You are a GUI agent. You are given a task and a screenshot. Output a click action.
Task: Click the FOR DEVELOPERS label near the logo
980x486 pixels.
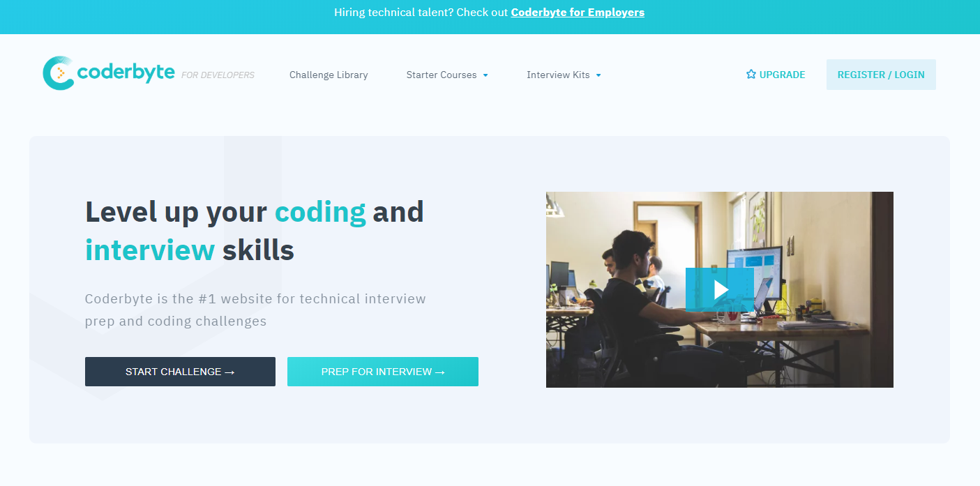point(217,75)
